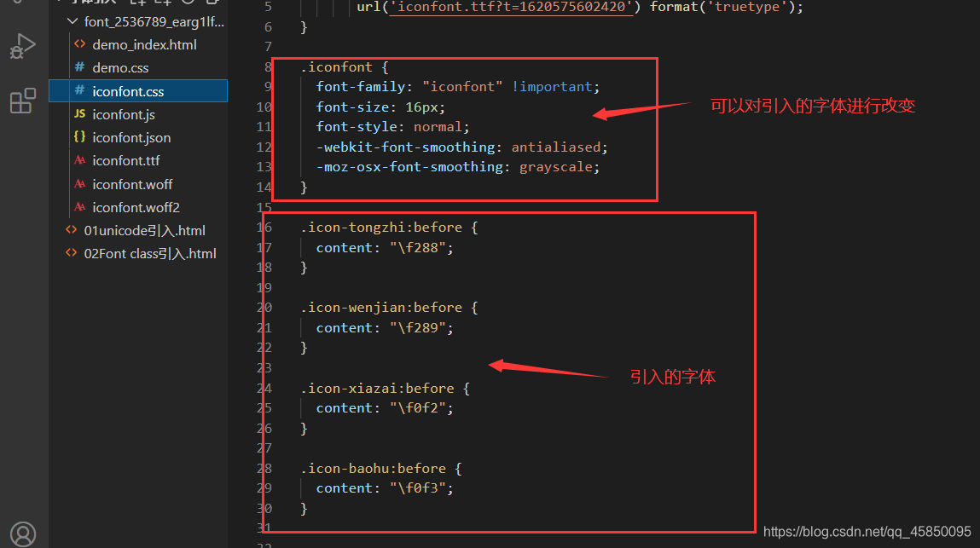
Task: Click the .iconfont selector on line 8
Action: coord(336,66)
